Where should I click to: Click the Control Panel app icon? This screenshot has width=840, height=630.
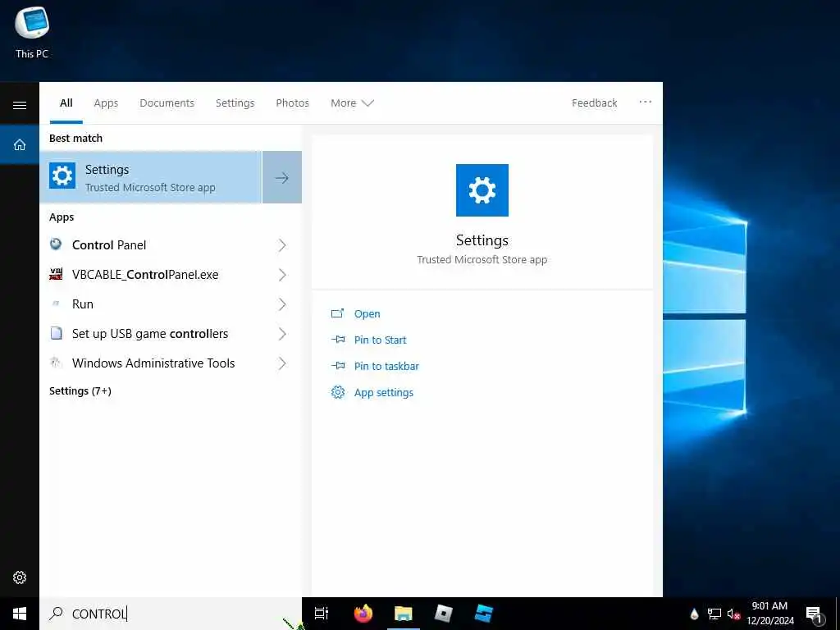pyautogui.click(x=56, y=244)
